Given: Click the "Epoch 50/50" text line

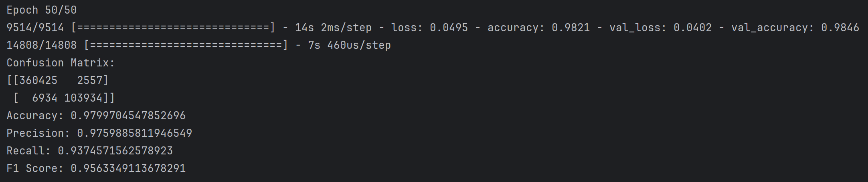Looking at the screenshot, I should [41, 10].
